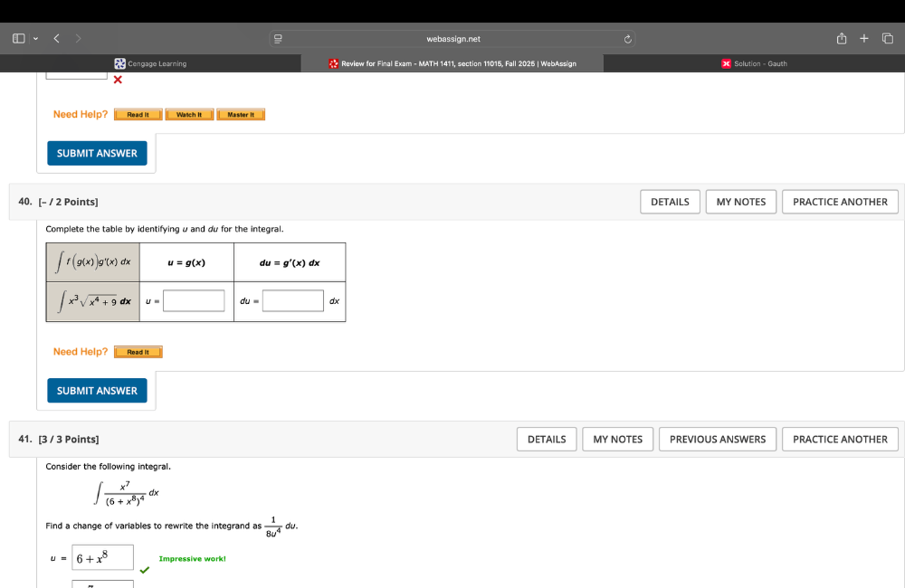Select the Review for Final Exam tab
The height and width of the screenshot is (588, 905).
tap(452, 63)
